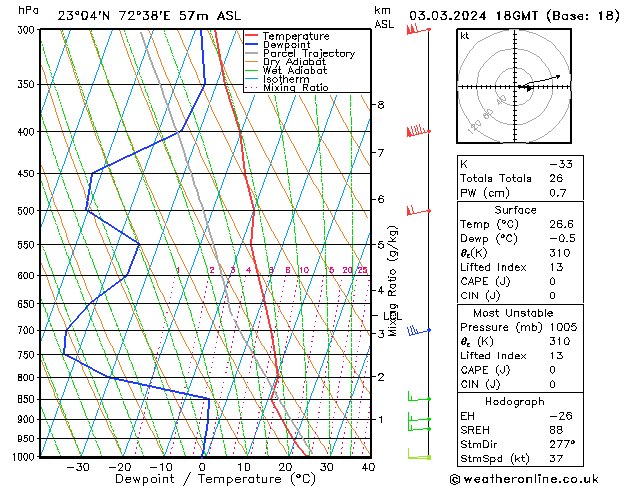The image size is (629, 486).
Task: Click the mixing ratio label 10
Action: point(304,270)
